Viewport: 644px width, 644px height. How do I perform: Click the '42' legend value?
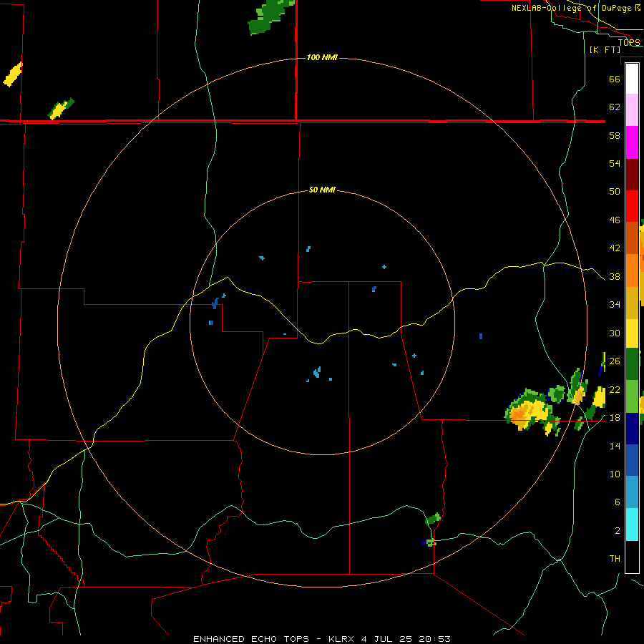(x=615, y=248)
